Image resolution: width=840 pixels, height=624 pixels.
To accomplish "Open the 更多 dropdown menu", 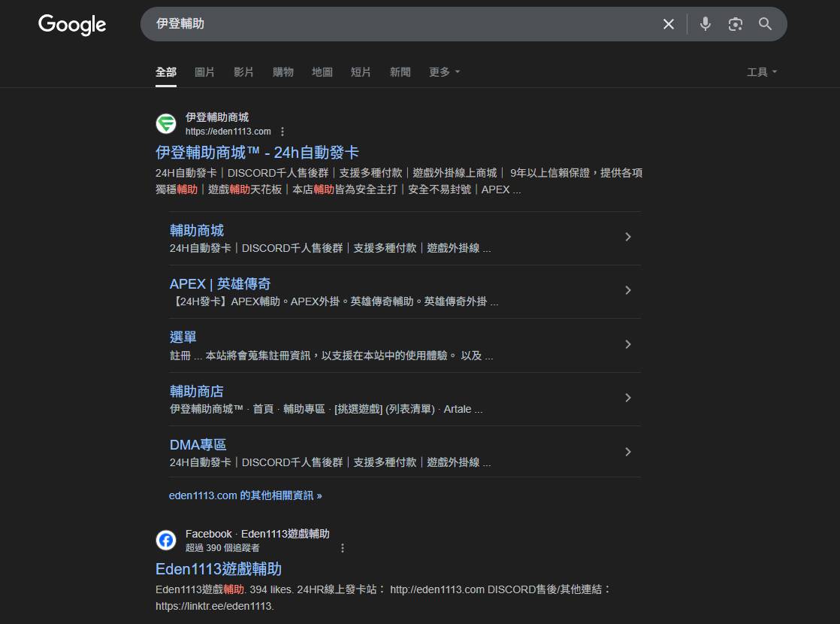I will point(444,72).
